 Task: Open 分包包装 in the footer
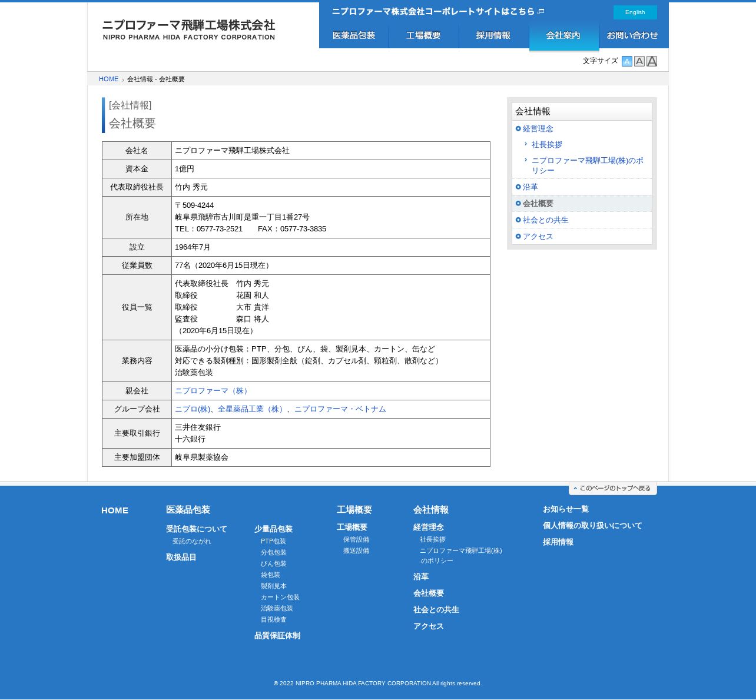(274, 553)
